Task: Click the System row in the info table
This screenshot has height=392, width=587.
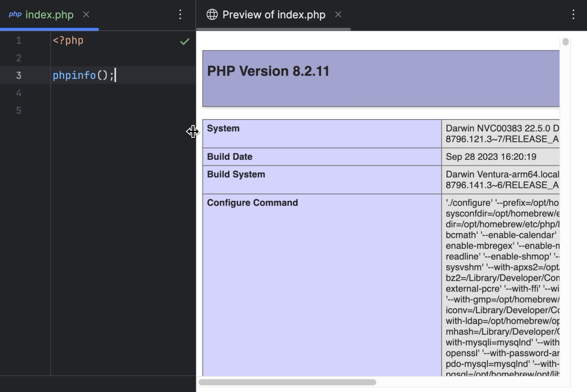Action: click(223, 128)
